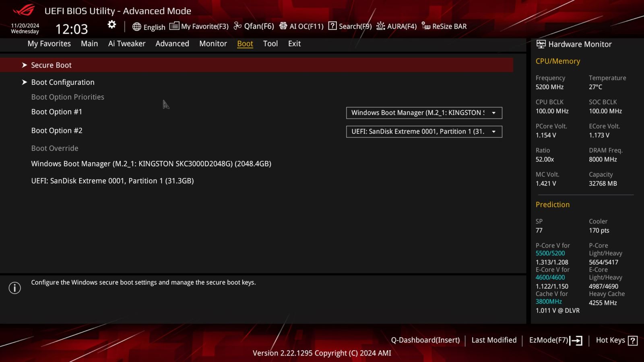Image resolution: width=644 pixels, height=362 pixels.
Task: Open Q-Dashboard(Insert)
Action: [425, 340]
